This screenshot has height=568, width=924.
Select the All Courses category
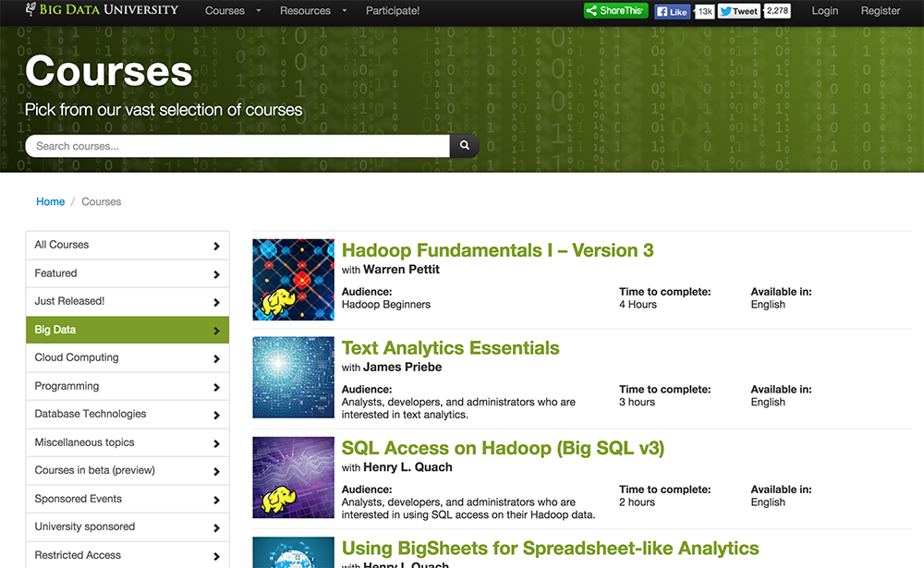coord(128,245)
